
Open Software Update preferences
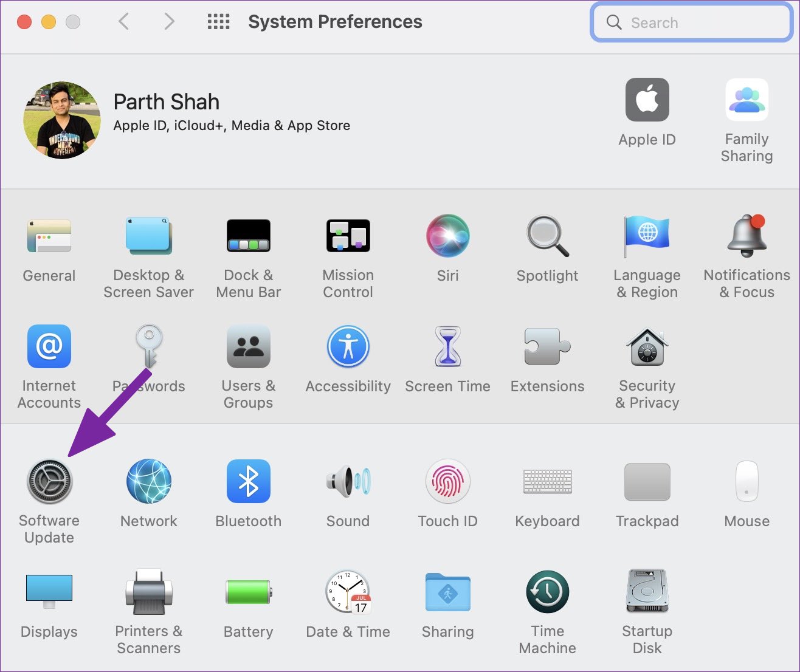pyautogui.click(x=49, y=481)
